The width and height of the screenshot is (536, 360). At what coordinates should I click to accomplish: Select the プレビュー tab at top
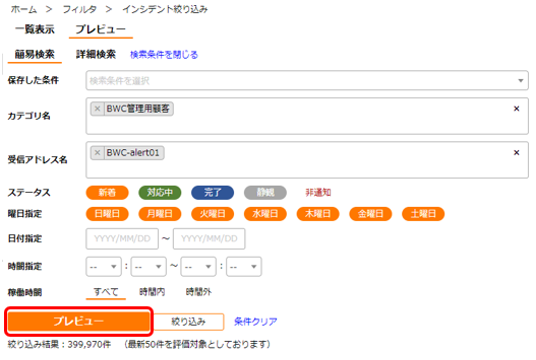click(x=100, y=29)
